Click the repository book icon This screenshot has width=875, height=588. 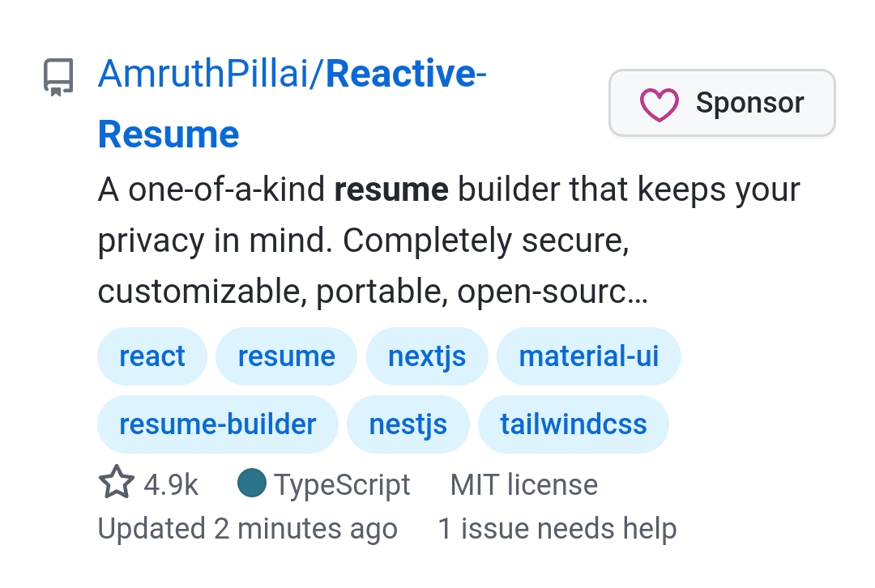click(58, 77)
